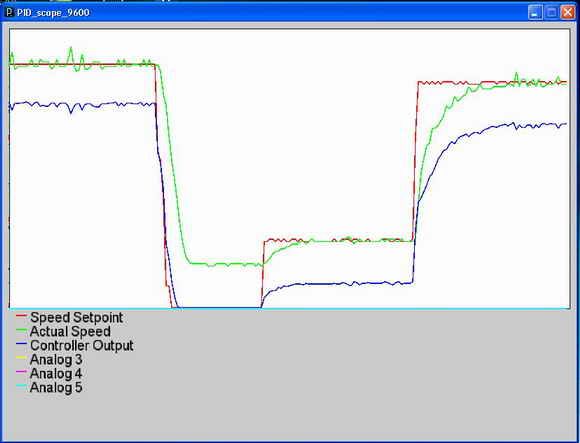The height and width of the screenshot is (443, 580).
Task: Close the PID_scope_9600 window
Action: tap(568, 13)
